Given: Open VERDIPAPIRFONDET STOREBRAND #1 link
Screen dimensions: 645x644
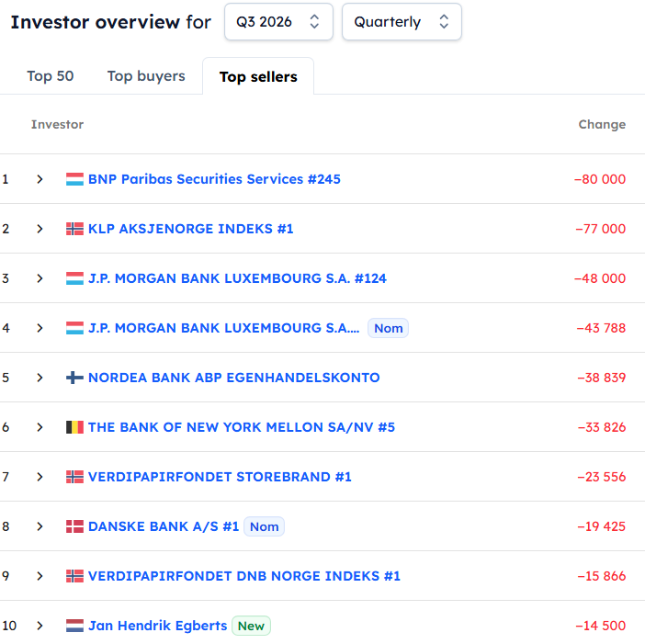Looking at the screenshot, I should point(220,477).
